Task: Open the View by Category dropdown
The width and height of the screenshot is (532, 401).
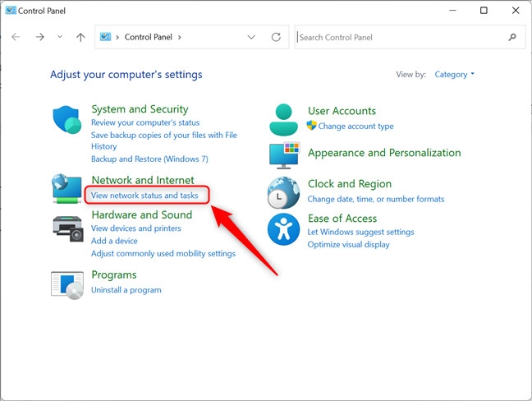Action: tap(454, 74)
